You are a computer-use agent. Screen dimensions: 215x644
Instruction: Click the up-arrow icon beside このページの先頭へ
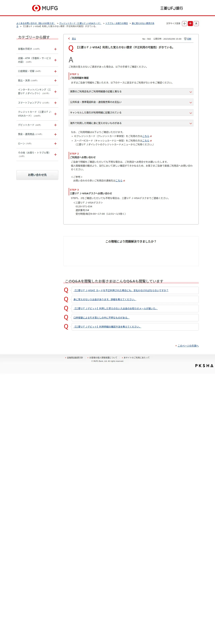pyautogui.click(x=176, y=346)
